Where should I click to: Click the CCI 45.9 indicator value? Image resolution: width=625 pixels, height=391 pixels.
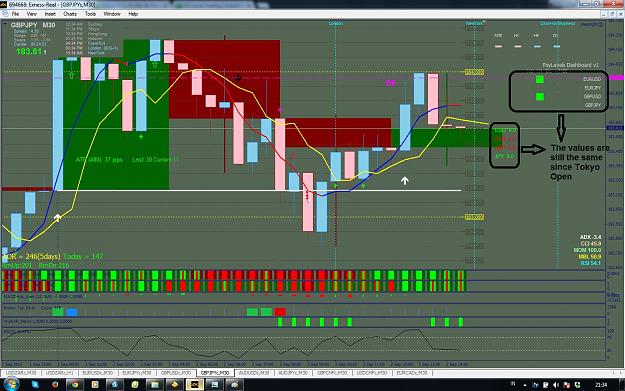click(x=591, y=244)
